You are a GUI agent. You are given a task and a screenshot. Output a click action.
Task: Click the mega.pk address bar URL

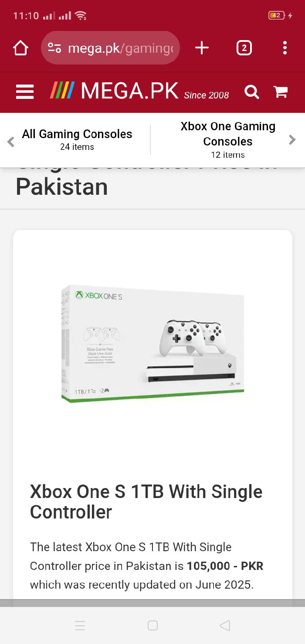(x=121, y=48)
